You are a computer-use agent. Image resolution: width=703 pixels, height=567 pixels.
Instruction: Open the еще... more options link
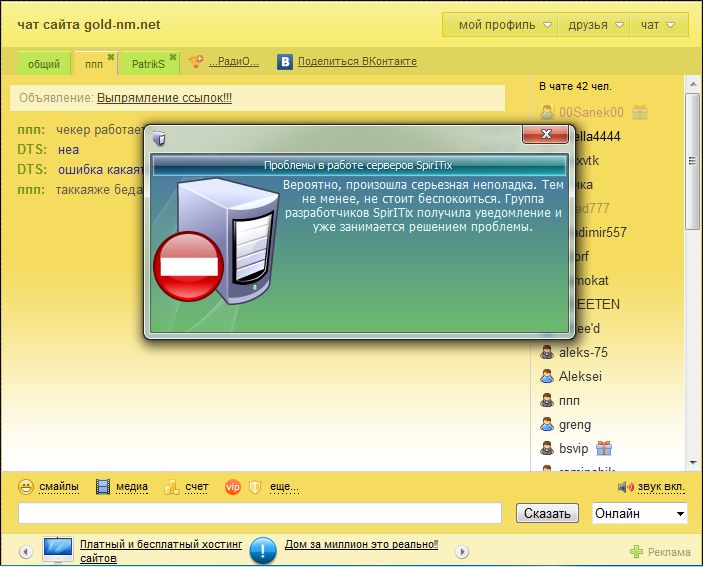tap(284, 487)
